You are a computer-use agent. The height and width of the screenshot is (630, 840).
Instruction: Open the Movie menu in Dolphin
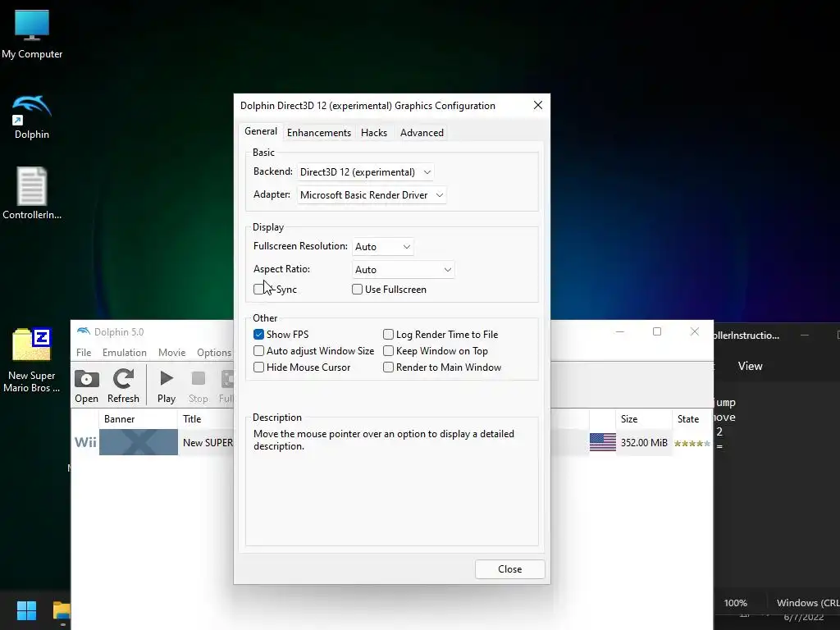click(172, 353)
